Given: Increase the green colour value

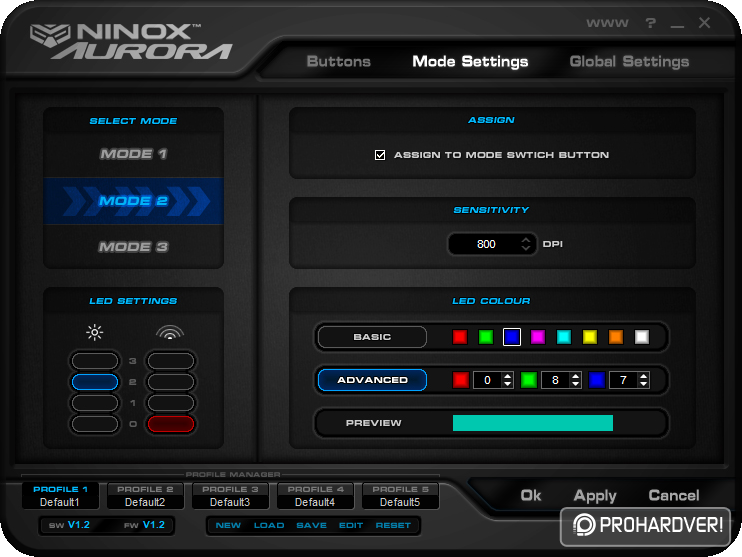Looking at the screenshot, I should 576,376.
